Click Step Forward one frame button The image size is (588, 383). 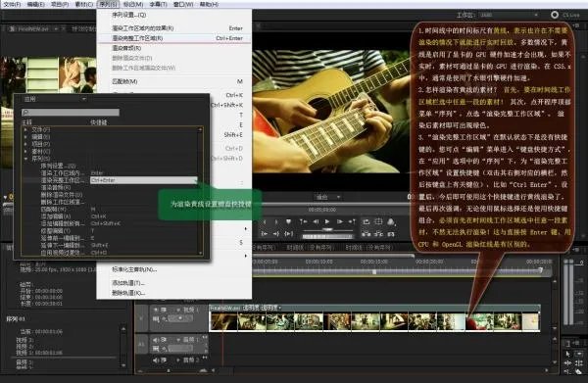[340, 221]
